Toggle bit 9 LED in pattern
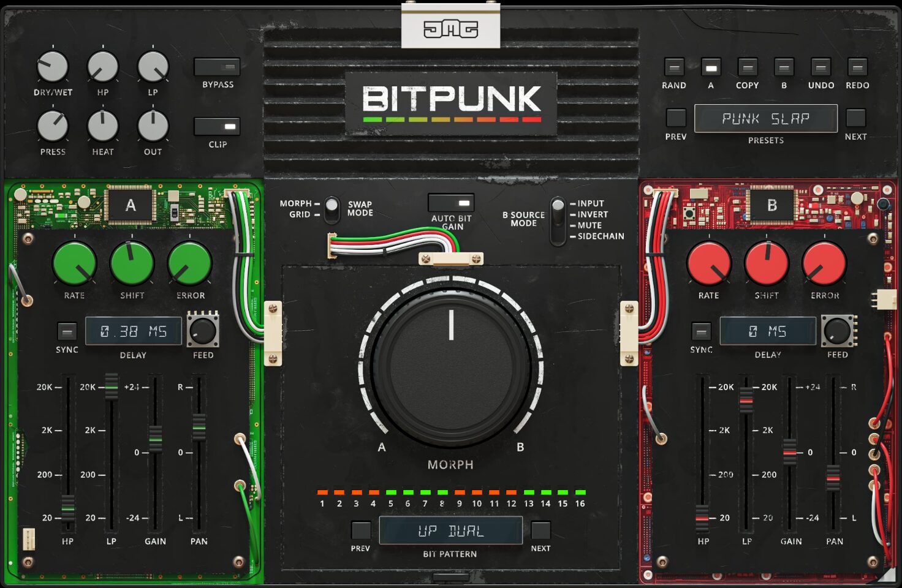Screen dimensions: 902x588 460,492
